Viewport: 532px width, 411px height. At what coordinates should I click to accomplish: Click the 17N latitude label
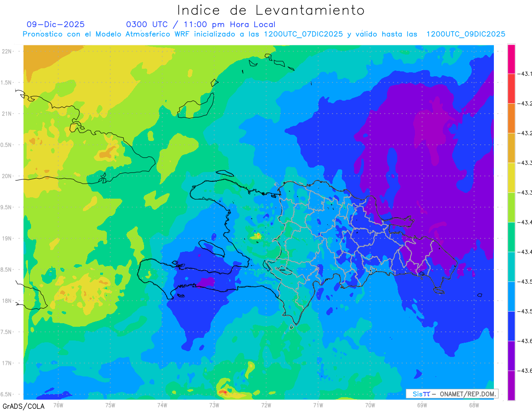point(7,363)
